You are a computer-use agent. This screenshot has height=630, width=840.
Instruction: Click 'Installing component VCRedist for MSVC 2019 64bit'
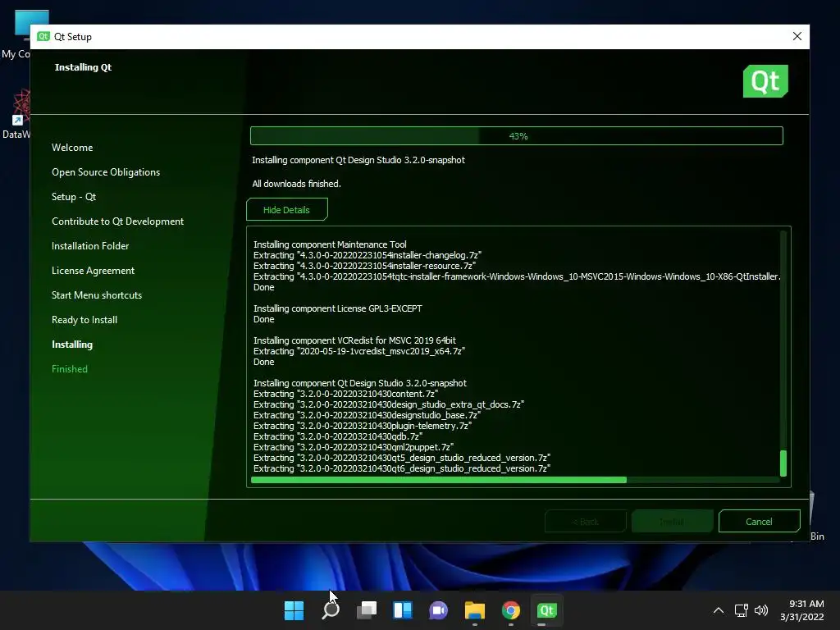[x=354, y=340]
